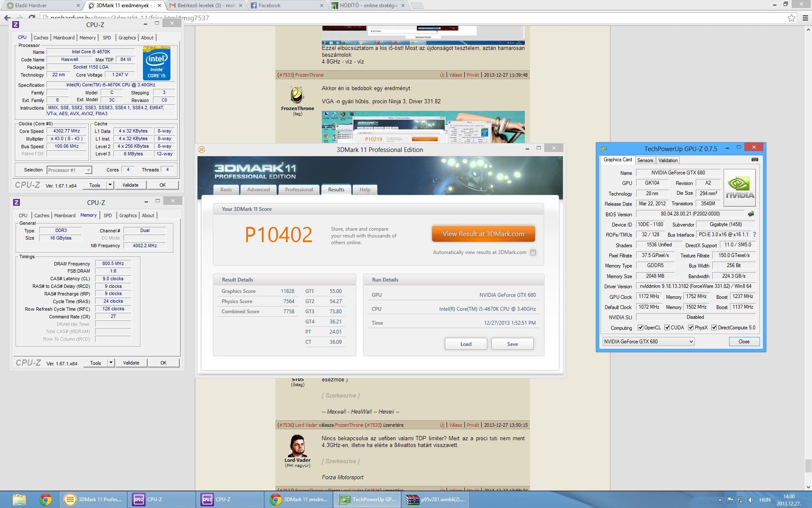Viewport: 812px width, 508px height.
Task: Enable automatically view results checkbox
Action: [x=533, y=252]
